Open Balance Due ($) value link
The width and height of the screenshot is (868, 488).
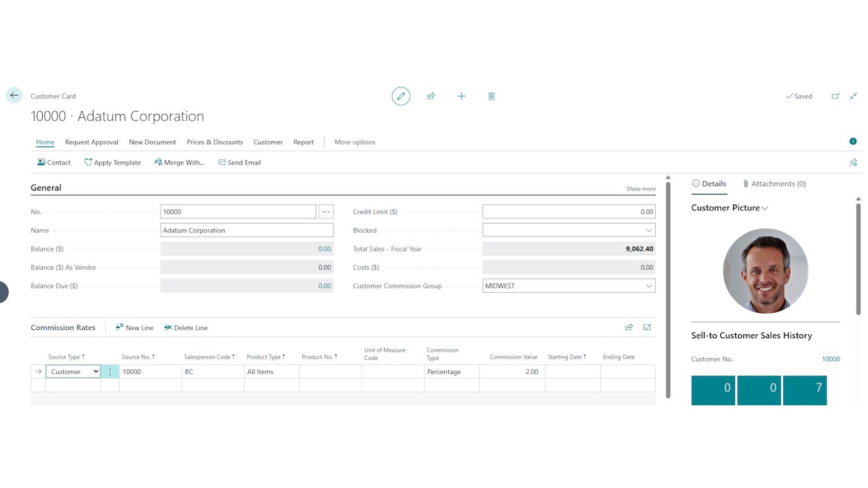(325, 286)
